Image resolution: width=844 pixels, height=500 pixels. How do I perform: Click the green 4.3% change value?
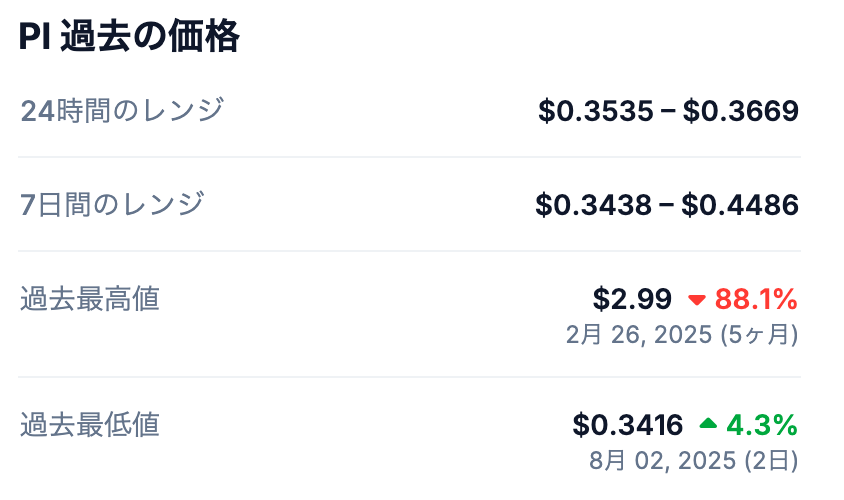coord(762,425)
